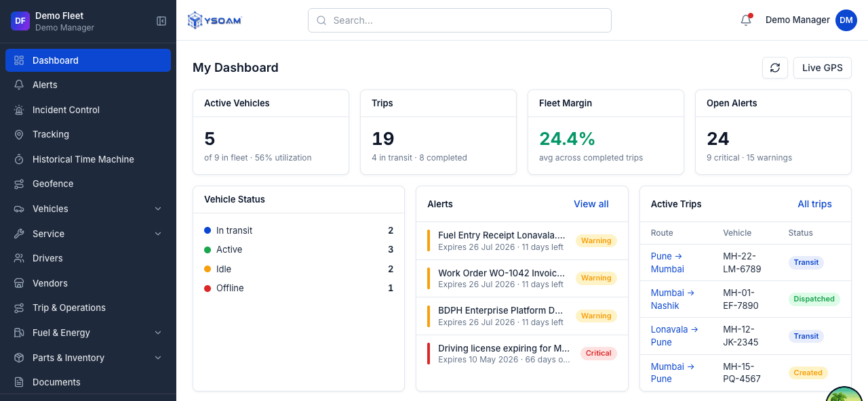868x401 pixels.
Task: Click the Offline status row
Action: coord(298,288)
